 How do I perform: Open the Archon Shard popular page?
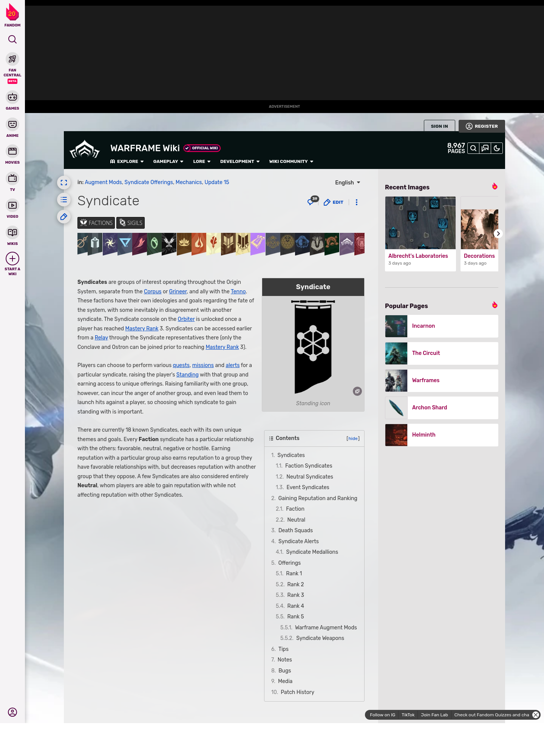442,408
